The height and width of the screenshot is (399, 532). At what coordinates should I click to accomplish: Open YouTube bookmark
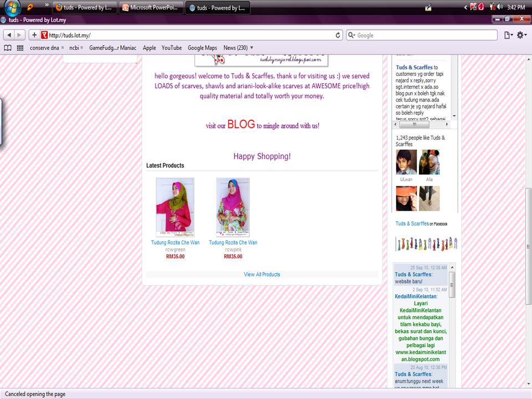click(172, 48)
